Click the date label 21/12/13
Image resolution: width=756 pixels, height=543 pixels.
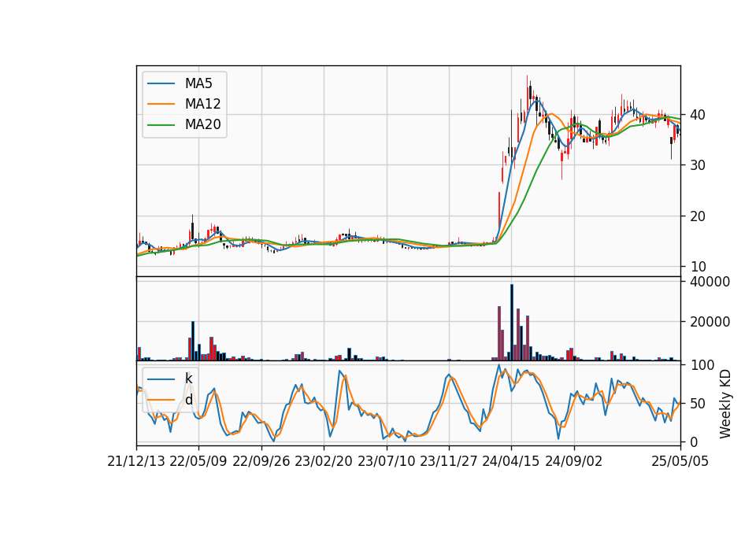click(x=136, y=461)
